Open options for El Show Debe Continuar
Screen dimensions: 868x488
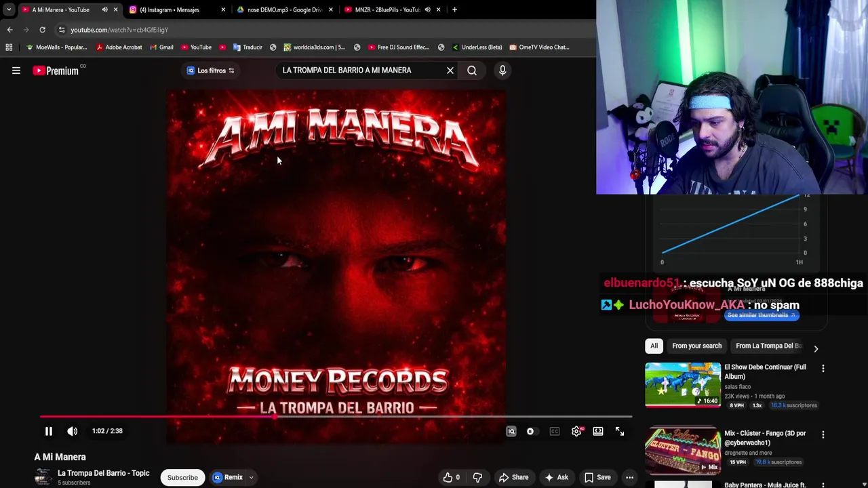pos(823,369)
